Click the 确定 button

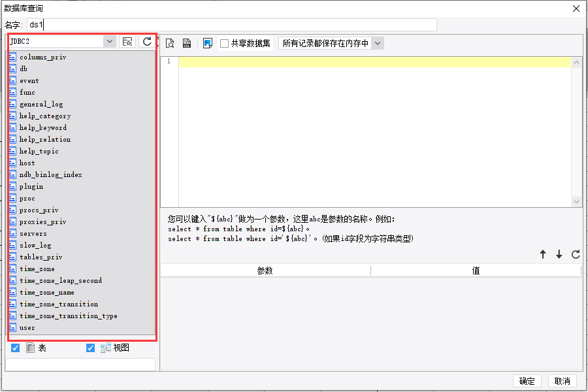click(x=527, y=381)
